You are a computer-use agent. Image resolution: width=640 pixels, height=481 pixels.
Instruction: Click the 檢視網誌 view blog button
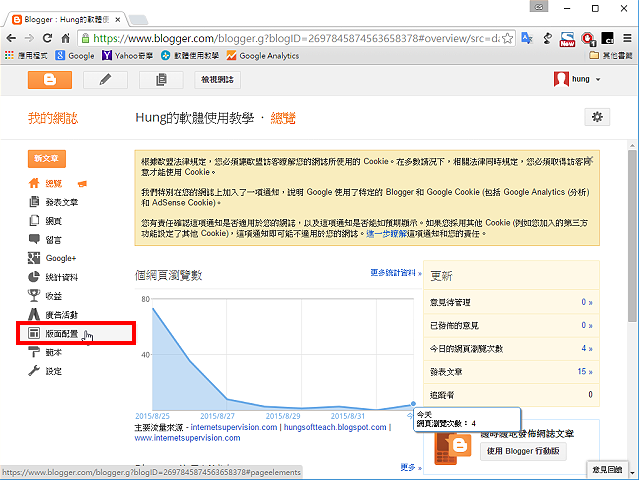217,80
